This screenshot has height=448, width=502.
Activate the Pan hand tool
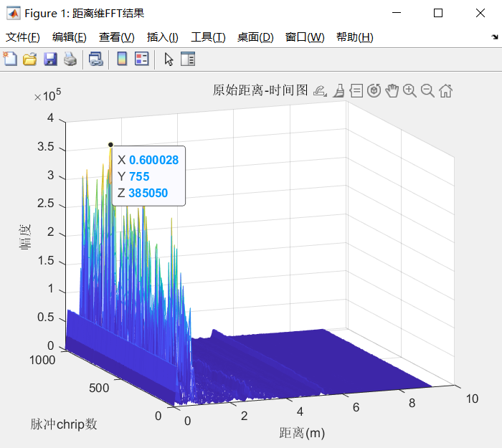[392, 91]
